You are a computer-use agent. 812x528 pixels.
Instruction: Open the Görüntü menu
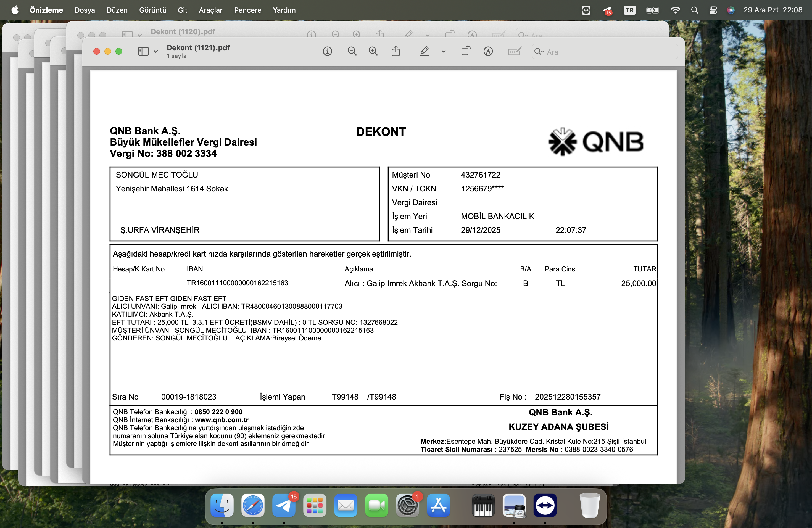point(152,10)
